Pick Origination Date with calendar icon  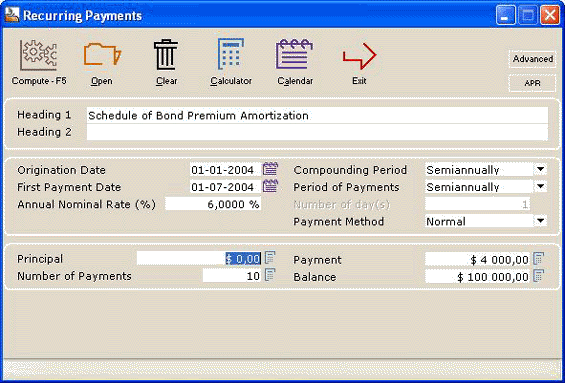tap(270, 169)
